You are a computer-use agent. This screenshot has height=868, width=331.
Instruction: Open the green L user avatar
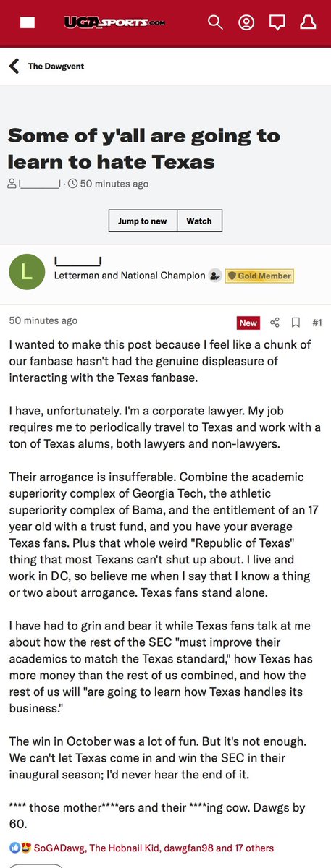27,271
